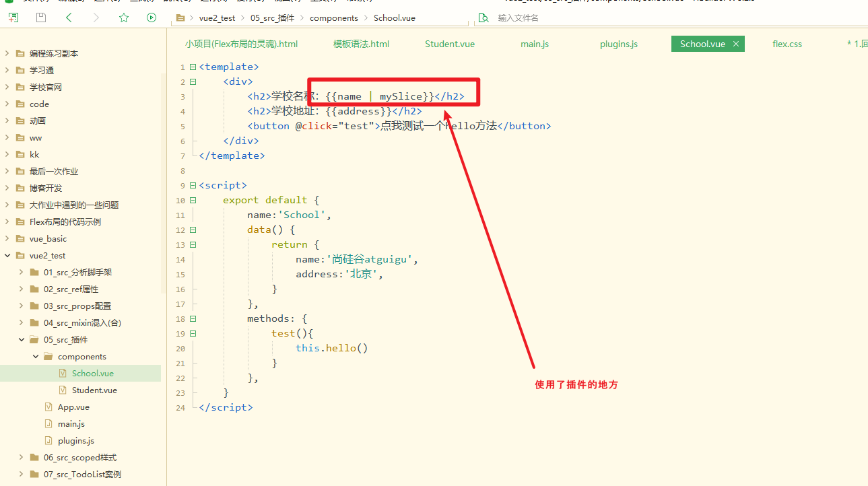Switch to the 模板语法.html tab
Viewport: 868px width, 486px height.
(361, 44)
